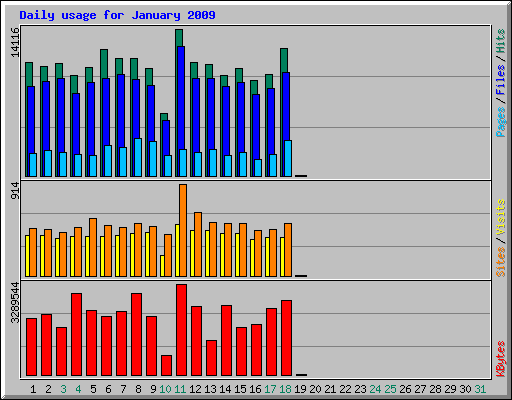This screenshot has width=512, height=400.
Task: Click day number 2 on the axis
Action: [48, 389]
